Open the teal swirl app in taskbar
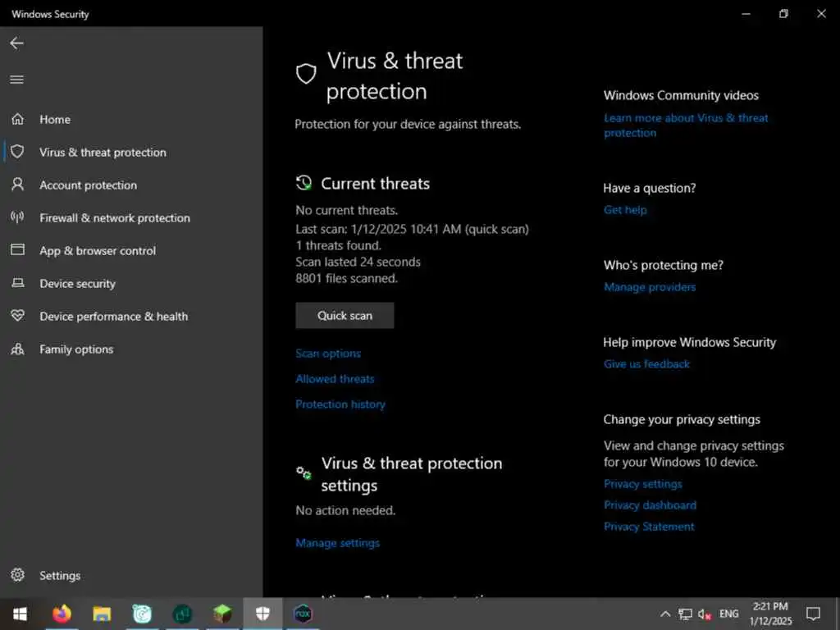Viewport: 840px width, 630px height. tap(142, 614)
